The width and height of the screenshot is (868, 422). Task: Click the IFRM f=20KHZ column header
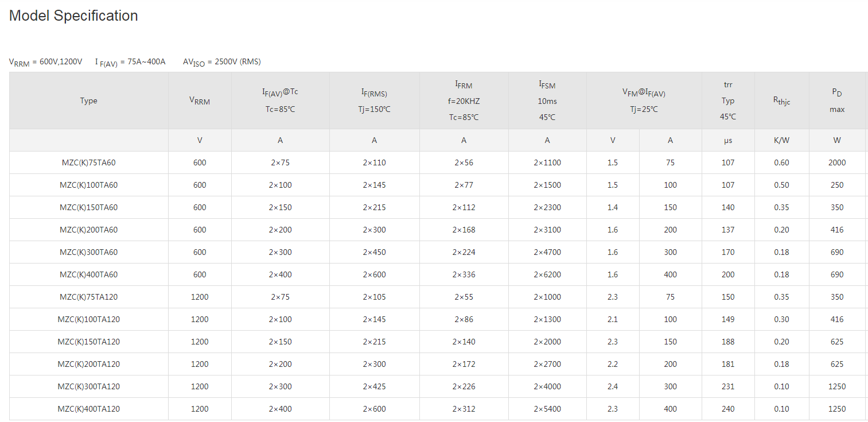[x=464, y=100]
